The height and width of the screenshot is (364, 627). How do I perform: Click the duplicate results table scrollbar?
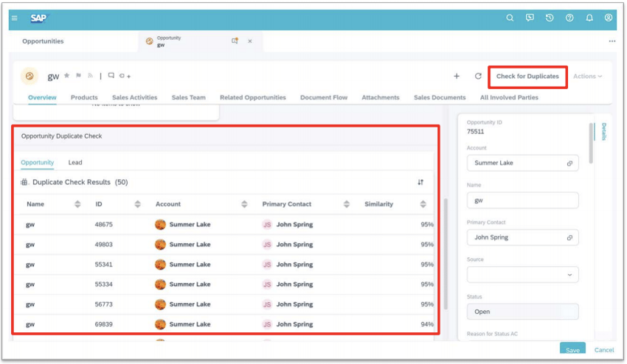coord(446,253)
